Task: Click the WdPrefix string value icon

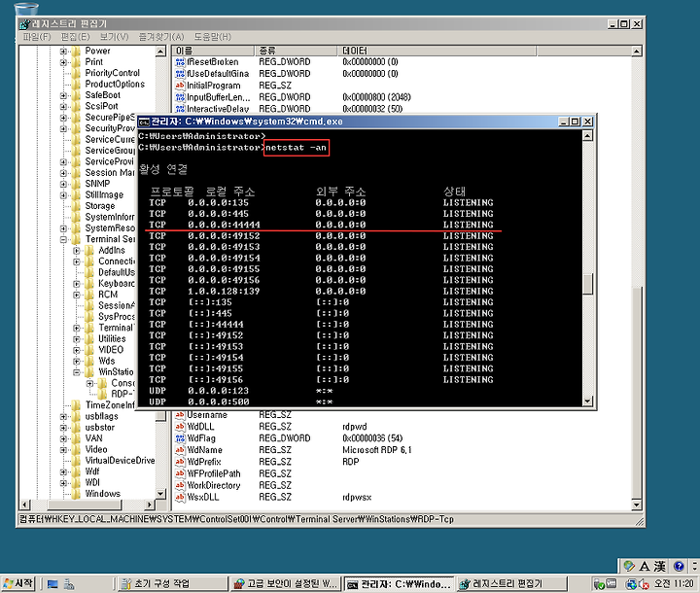Action: pyautogui.click(x=180, y=462)
